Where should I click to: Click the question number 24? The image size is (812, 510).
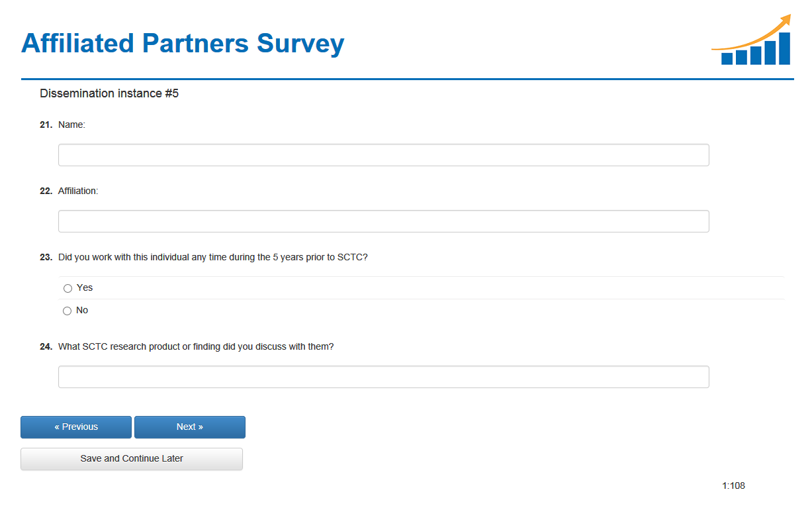click(x=46, y=346)
